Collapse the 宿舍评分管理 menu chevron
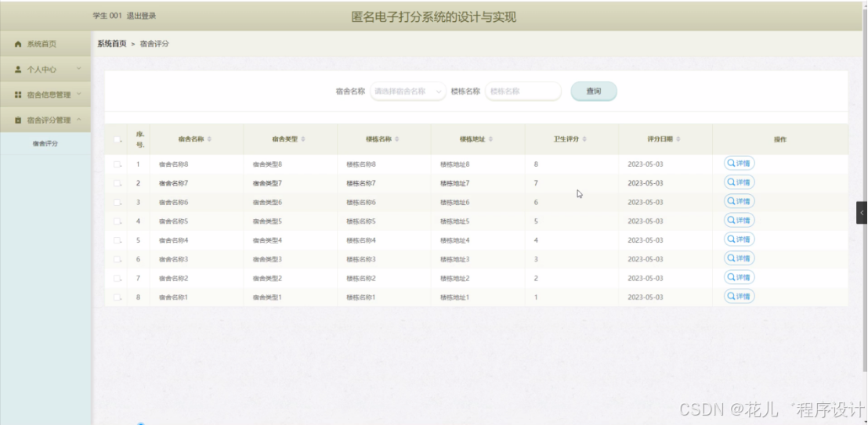Image resolution: width=868 pixels, height=425 pixels. (78, 120)
